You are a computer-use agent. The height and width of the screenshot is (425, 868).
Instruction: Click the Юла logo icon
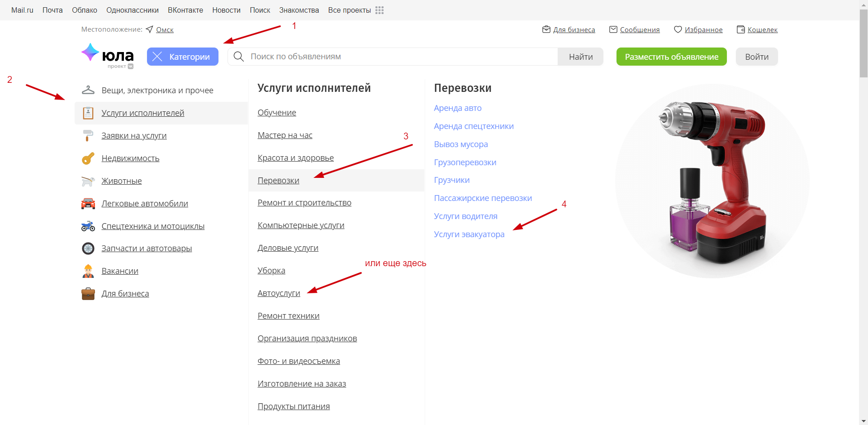coord(90,53)
